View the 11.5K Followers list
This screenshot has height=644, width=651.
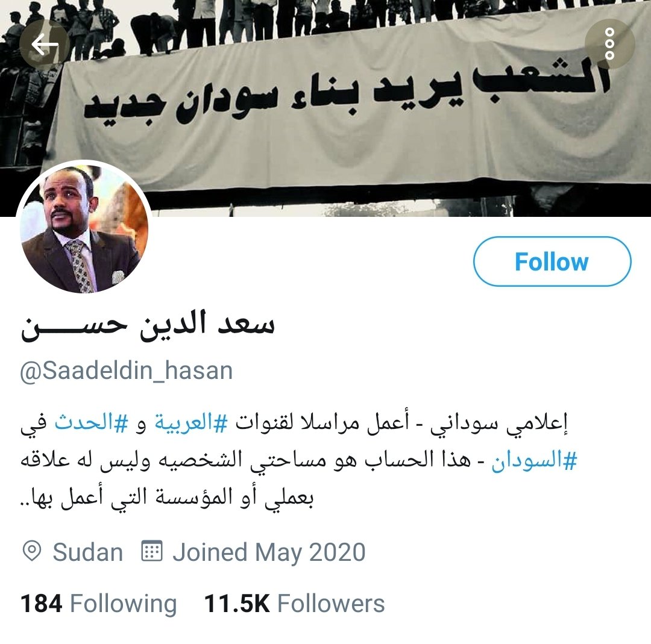(x=294, y=603)
